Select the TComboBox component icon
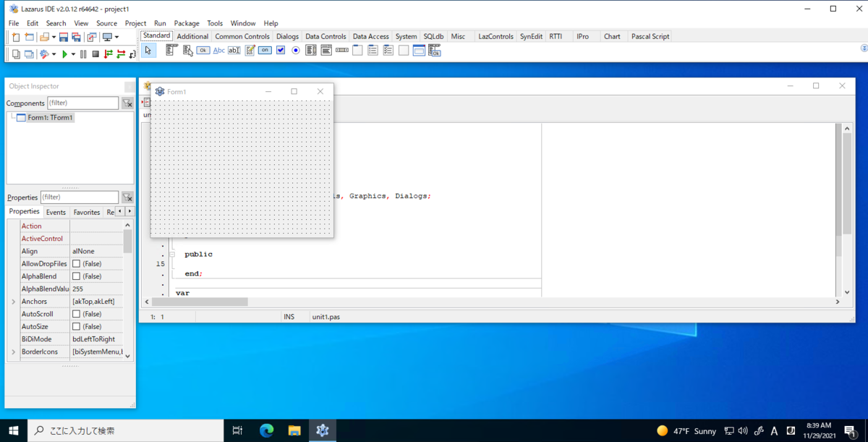 coord(326,51)
